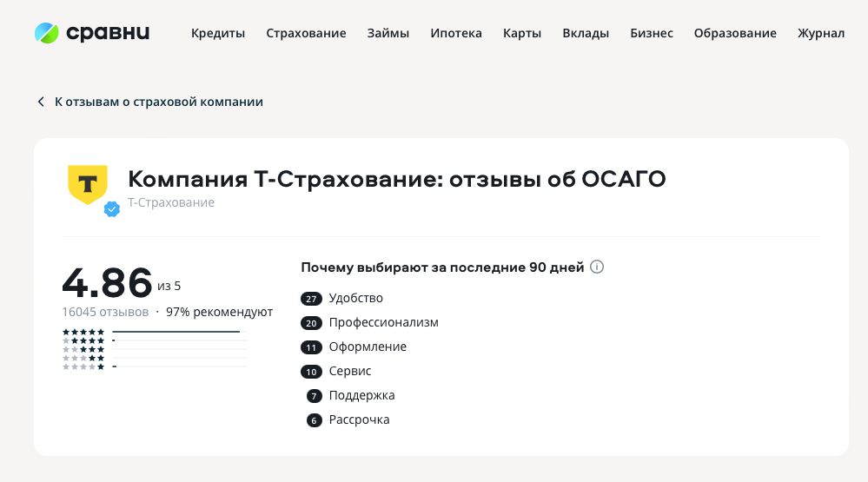Filter reviews by five-star rating row
868x482 pixels.
(155, 332)
